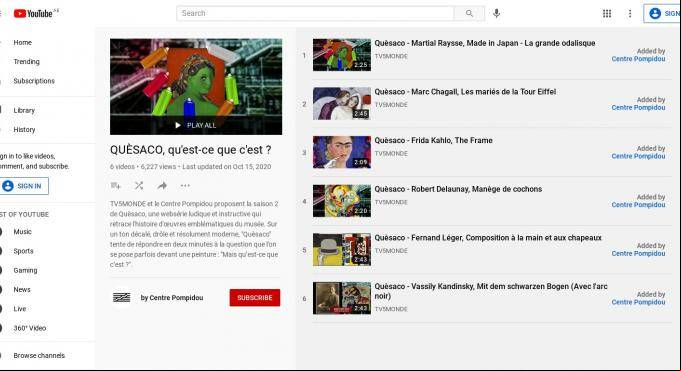Open the YouTube apps grid
The width and height of the screenshot is (681, 371).
coord(607,13)
